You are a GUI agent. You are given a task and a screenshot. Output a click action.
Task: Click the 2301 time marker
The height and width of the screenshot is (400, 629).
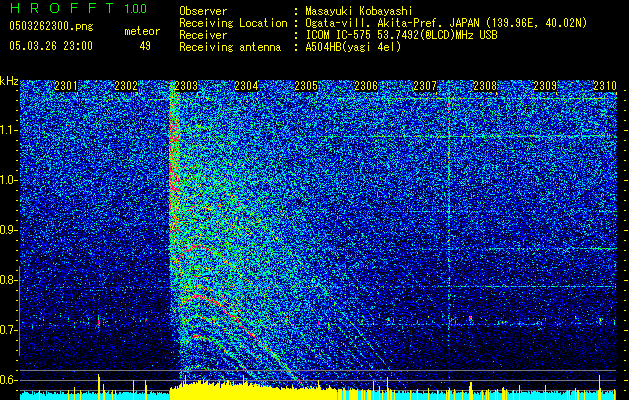tap(66, 86)
